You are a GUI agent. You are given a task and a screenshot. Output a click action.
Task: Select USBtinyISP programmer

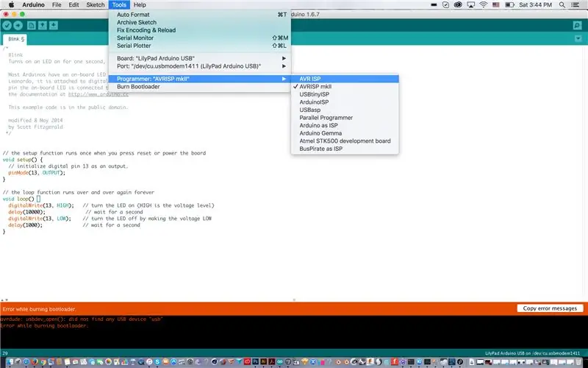(345, 94)
